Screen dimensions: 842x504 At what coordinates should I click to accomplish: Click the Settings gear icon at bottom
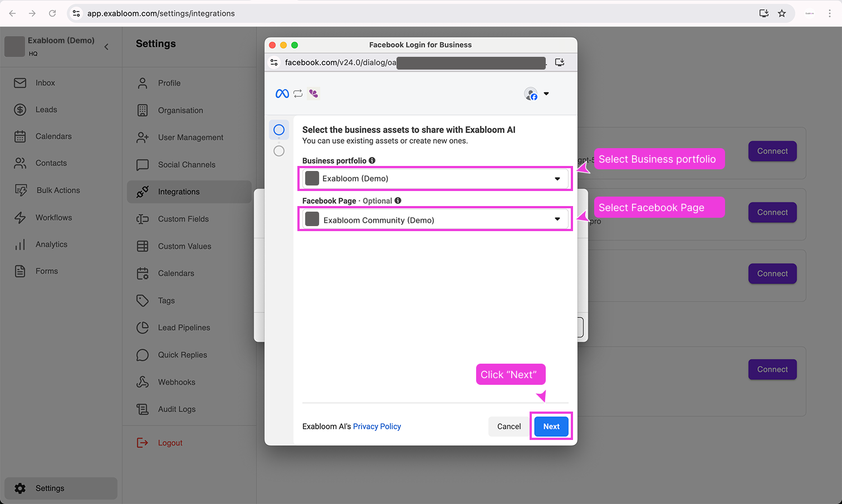tap(20, 488)
